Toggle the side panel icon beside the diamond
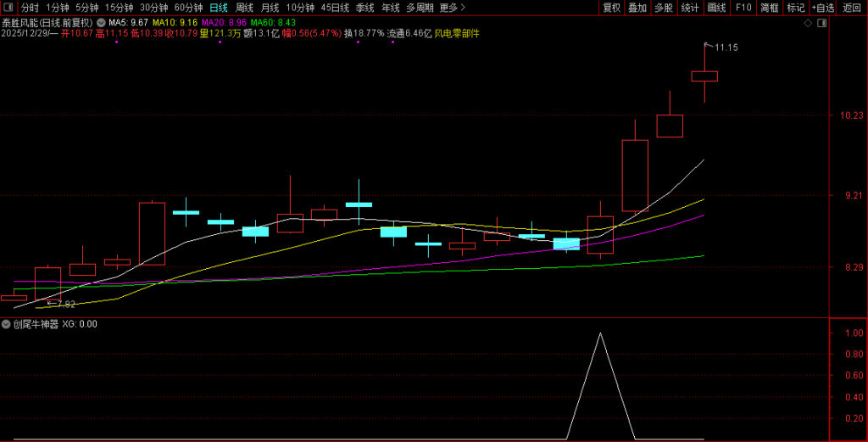868x442 pixels. coord(820,23)
